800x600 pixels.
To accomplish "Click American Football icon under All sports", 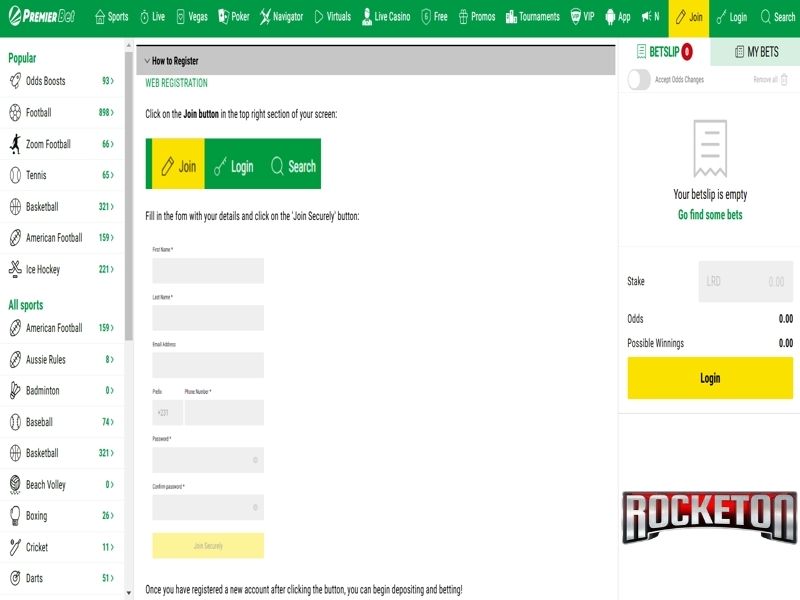I will (x=15, y=328).
